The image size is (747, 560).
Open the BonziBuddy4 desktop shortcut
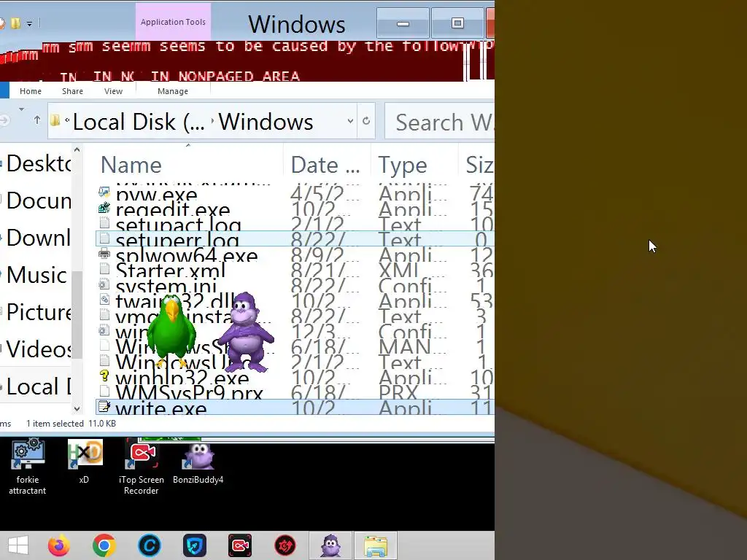pos(198,463)
